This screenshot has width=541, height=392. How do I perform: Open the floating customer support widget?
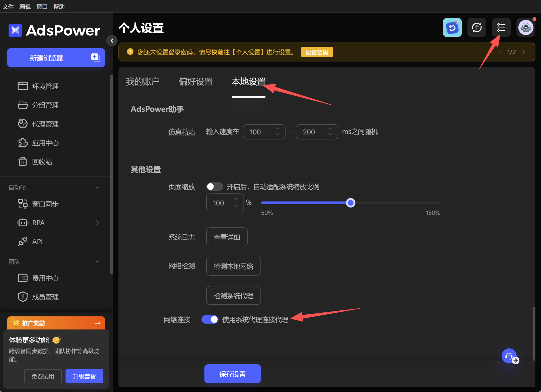click(x=509, y=356)
